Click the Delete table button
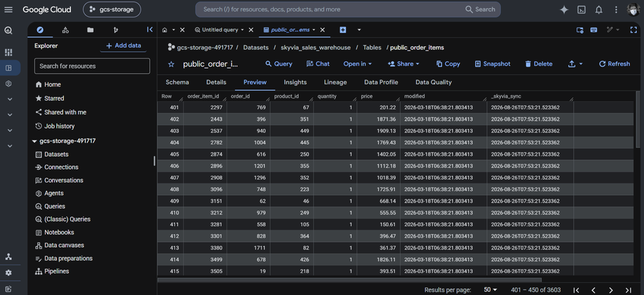This screenshot has height=295, width=644. (538, 64)
